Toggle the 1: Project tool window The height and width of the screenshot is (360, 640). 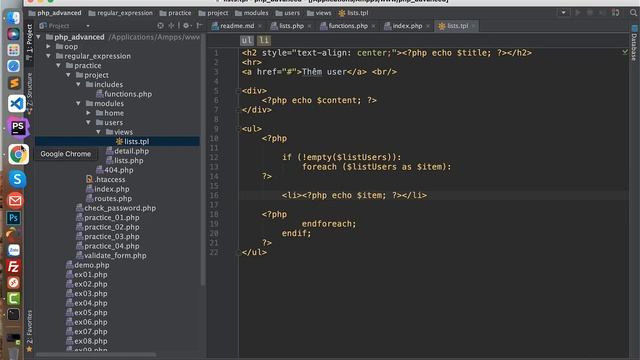pos(29,42)
